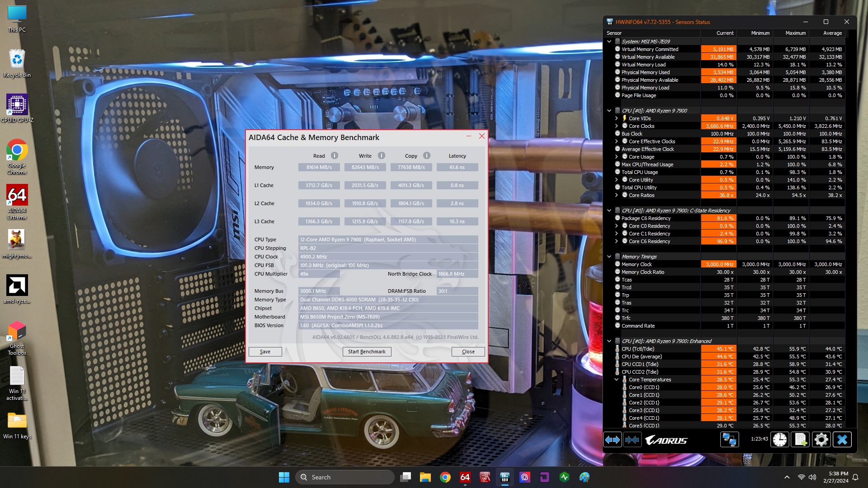Open the green pulse monitor taskbar icon
Viewport: 868px width, 488px height.
(565, 477)
